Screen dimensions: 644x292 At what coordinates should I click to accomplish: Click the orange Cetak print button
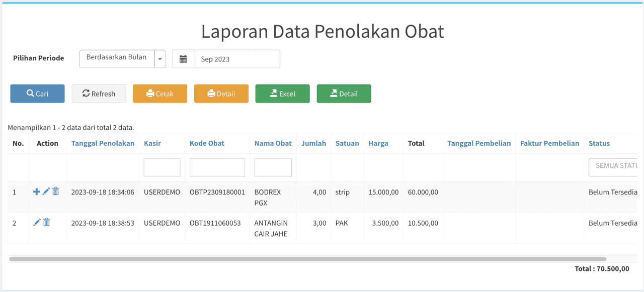[x=160, y=93]
